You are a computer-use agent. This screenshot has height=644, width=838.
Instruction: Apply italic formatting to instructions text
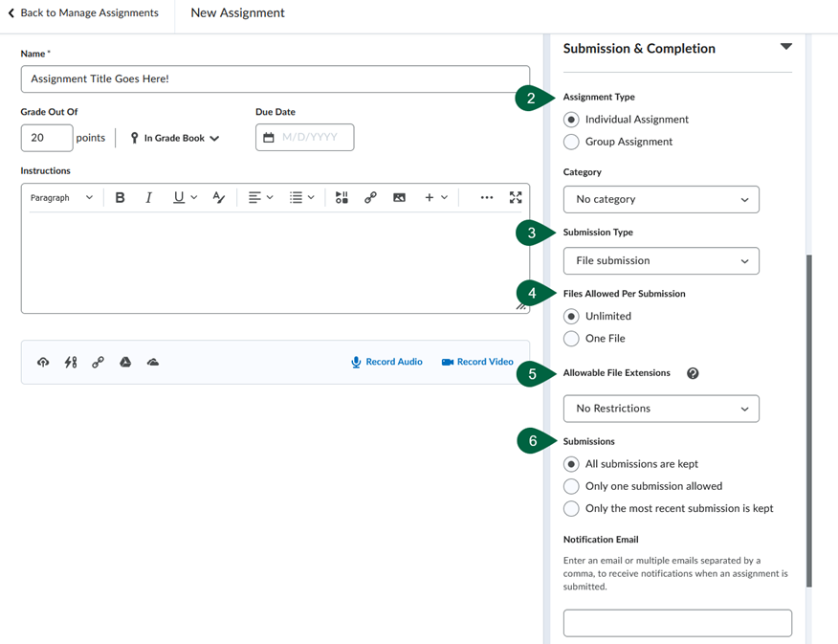pos(147,197)
